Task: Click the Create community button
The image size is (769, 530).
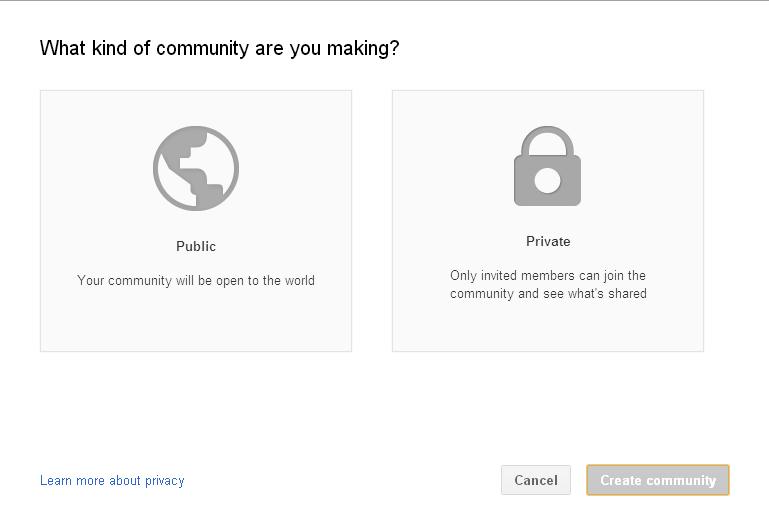Action: pyautogui.click(x=658, y=480)
